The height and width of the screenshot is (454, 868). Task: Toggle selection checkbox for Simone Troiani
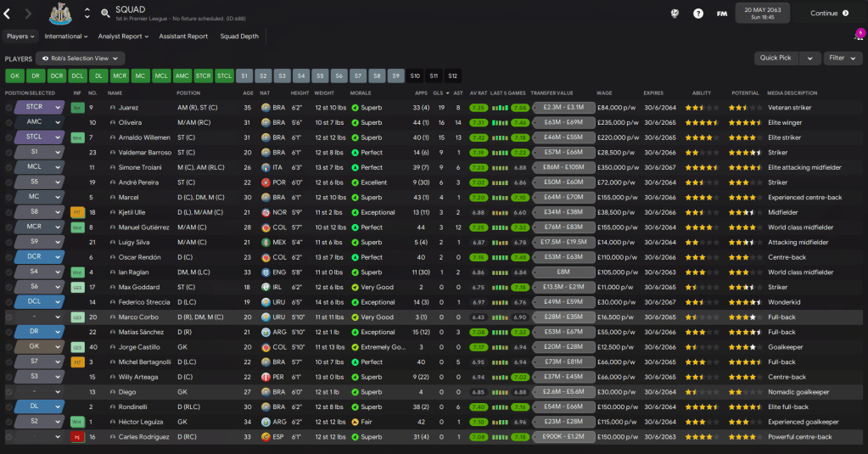[x=9, y=167]
